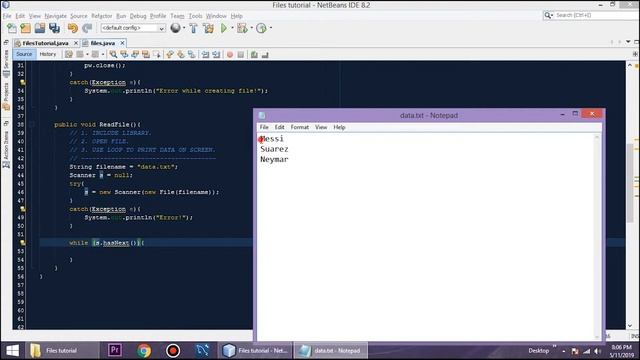Collapse the ReadFile method fold marker

click(32, 124)
